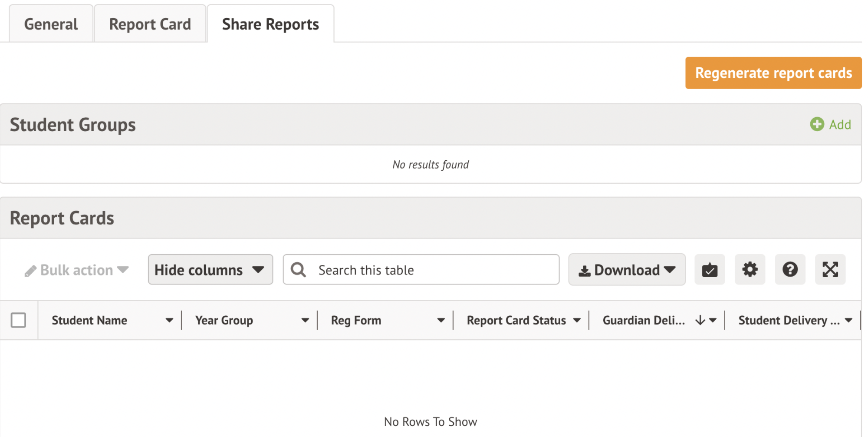This screenshot has height=437, width=868.
Task: Expand the Student Name column menu
Action: point(169,321)
